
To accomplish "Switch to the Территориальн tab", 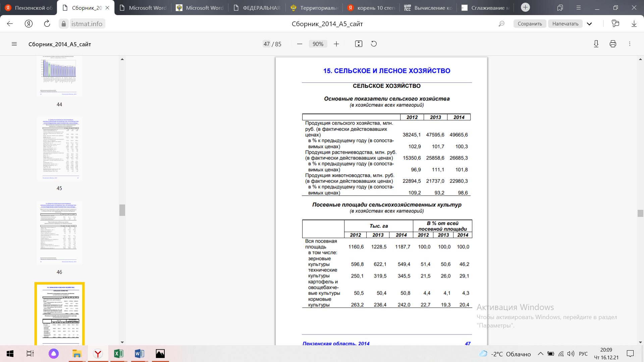I will click(314, 8).
